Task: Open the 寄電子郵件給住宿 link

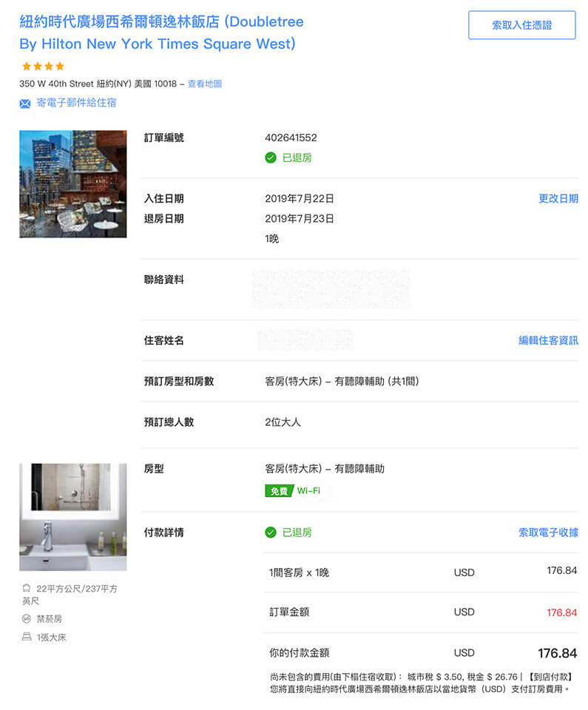Action: point(76,103)
